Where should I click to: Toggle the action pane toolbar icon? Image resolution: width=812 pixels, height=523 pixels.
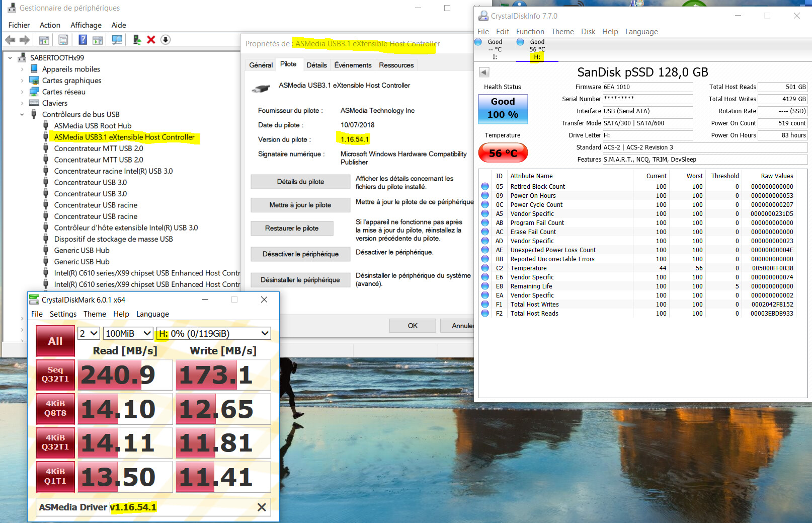[x=98, y=40]
